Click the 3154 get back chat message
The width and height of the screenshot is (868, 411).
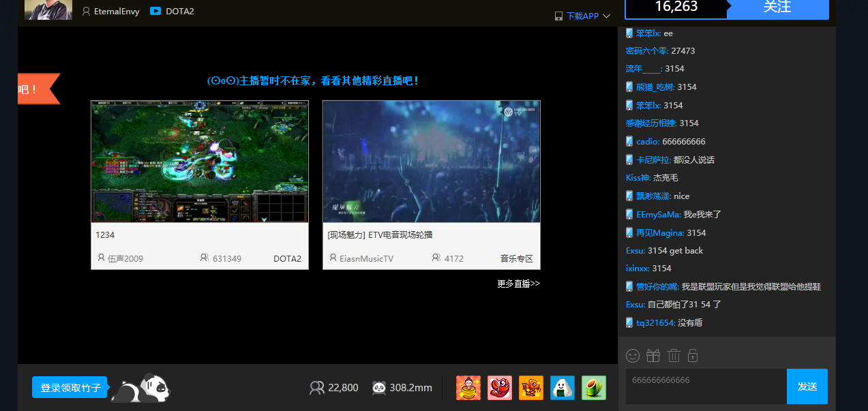coord(675,250)
